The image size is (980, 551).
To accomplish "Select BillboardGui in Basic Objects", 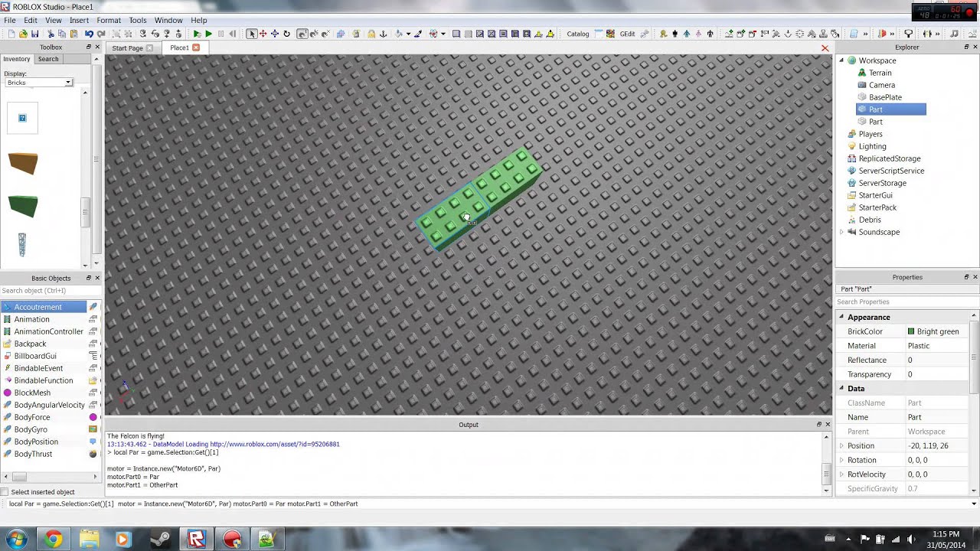I will 35,356.
